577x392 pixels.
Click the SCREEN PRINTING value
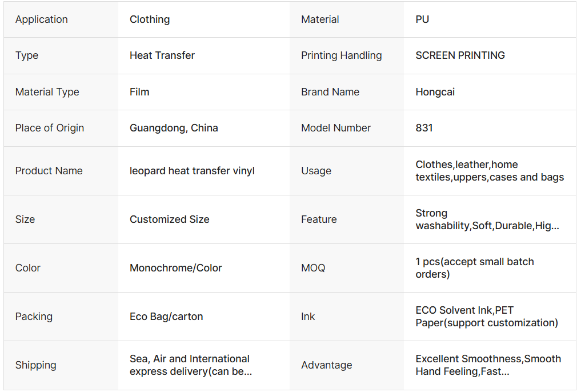coord(460,55)
